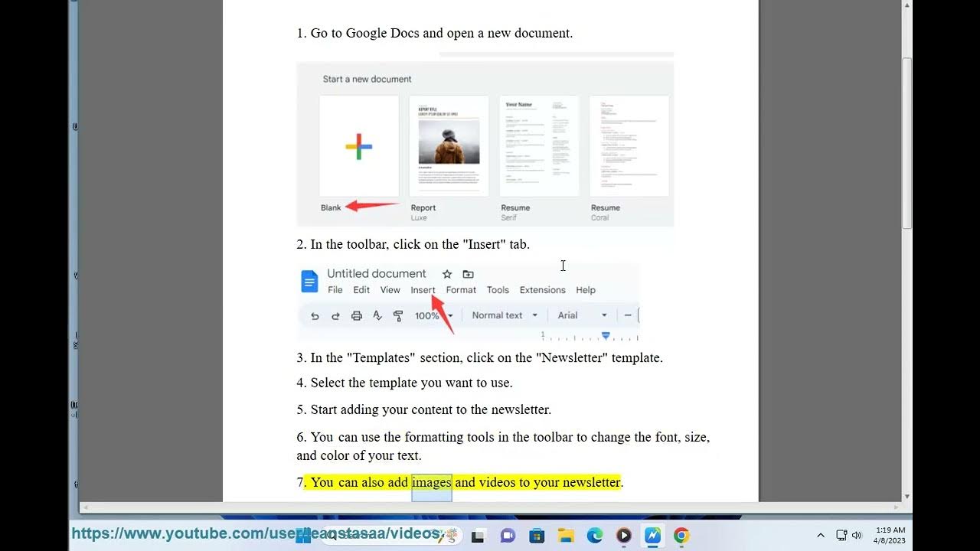This screenshot has height=551, width=980.
Task: Open Task View from the taskbar
Action: [x=479, y=536]
